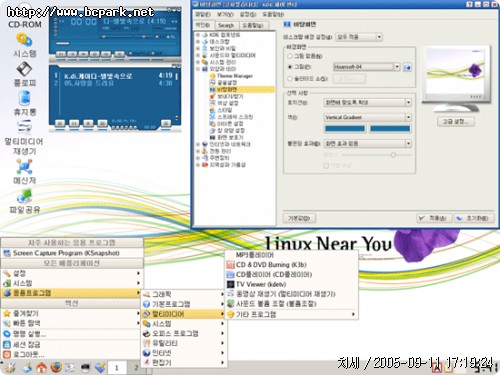Image resolution: width=500 pixels, height=375 pixels.
Task: Open the 파일공유 desktop icon
Action: (24, 201)
